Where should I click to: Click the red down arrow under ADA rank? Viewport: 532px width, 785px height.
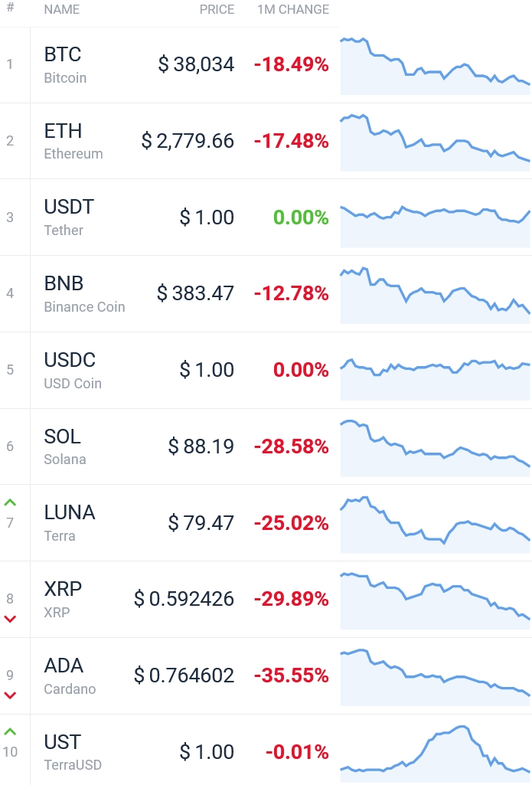pyautogui.click(x=10, y=695)
